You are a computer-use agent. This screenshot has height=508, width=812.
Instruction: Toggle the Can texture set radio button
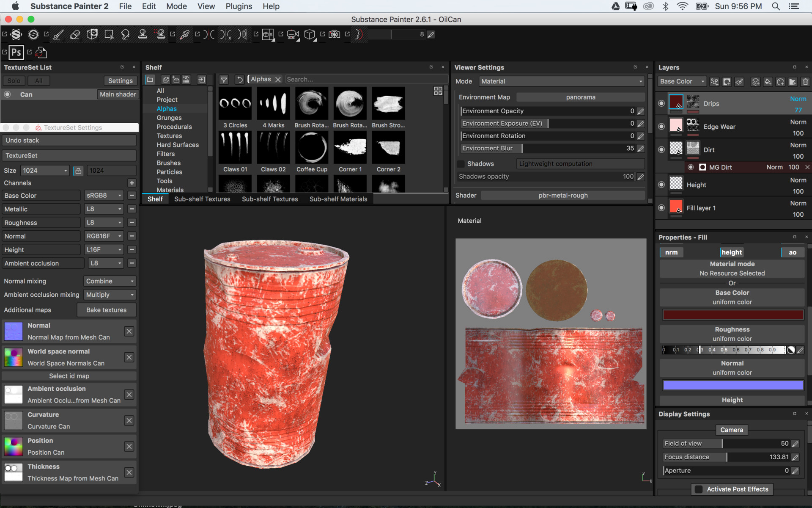coord(8,94)
